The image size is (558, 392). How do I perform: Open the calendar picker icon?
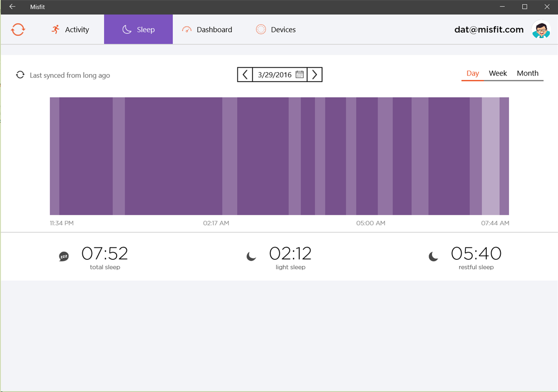[x=300, y=75]
